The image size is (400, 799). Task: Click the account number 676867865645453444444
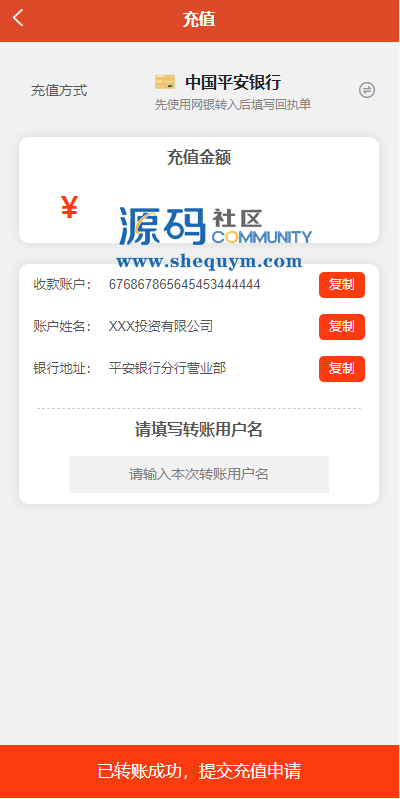tap(184, 284)
